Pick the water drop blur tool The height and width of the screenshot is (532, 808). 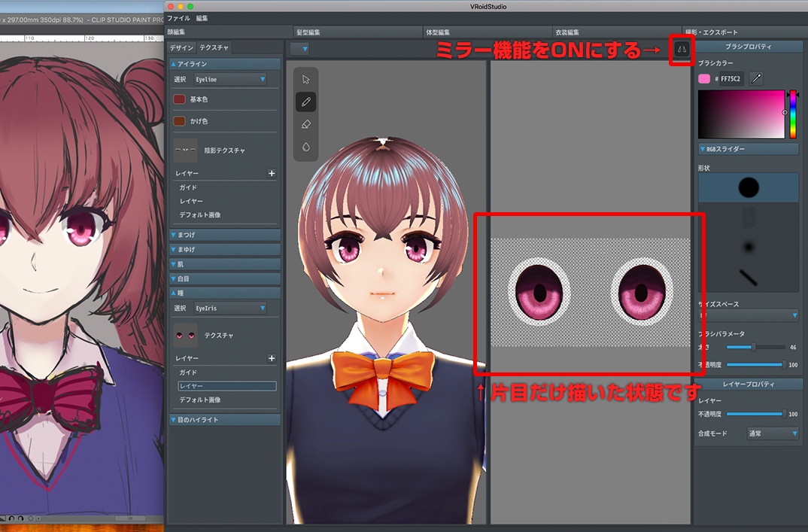(305, 147)
